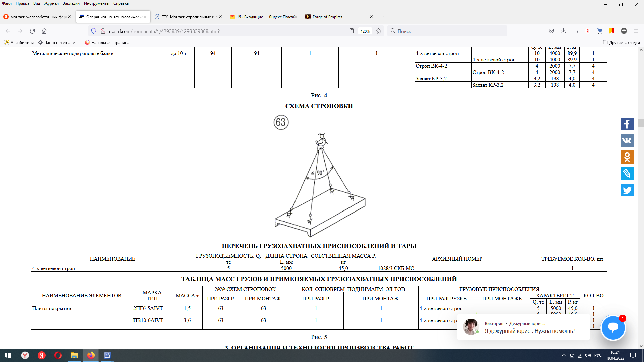Open shopping cart extension
Screen dimensions: 644x362
(600, 31)
